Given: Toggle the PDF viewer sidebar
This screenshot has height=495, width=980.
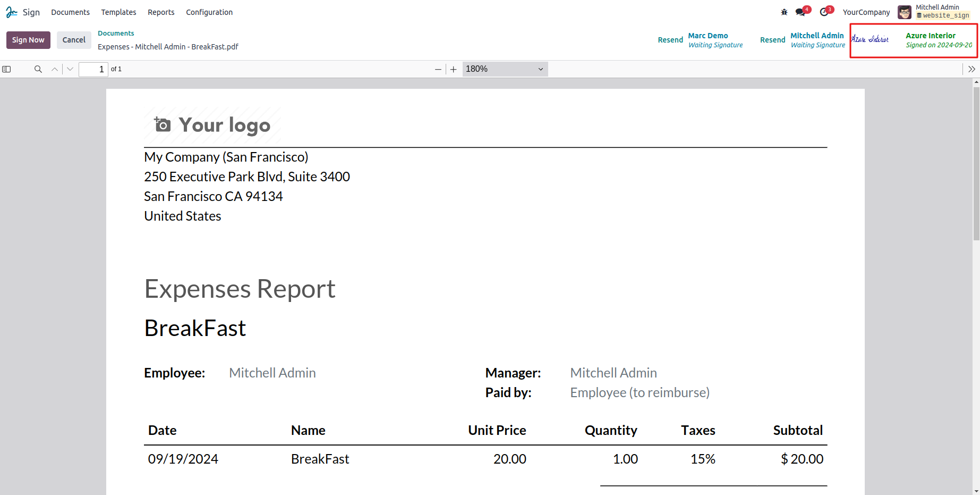Looking at the screenshot, I should click(x=6, y=69).
